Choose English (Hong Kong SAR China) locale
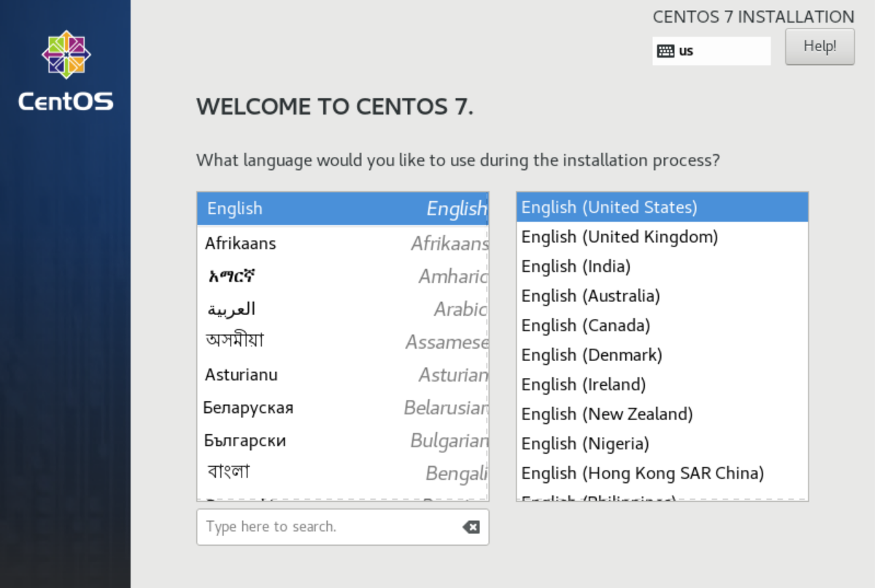Viewport: 877px width, 588px height. [662, 473]
